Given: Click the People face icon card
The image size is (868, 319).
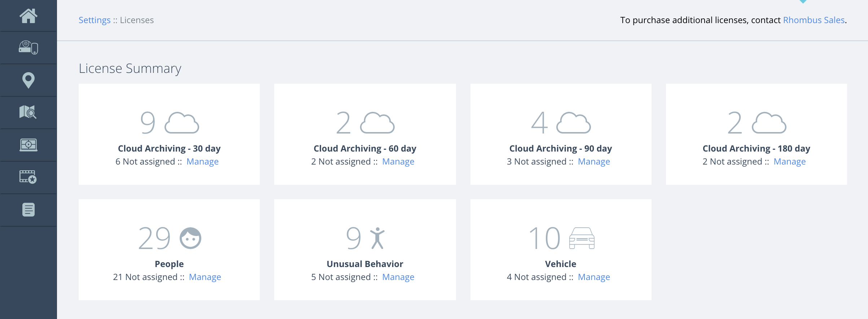Looking at the screenshot, I should [x=190, y=238].
